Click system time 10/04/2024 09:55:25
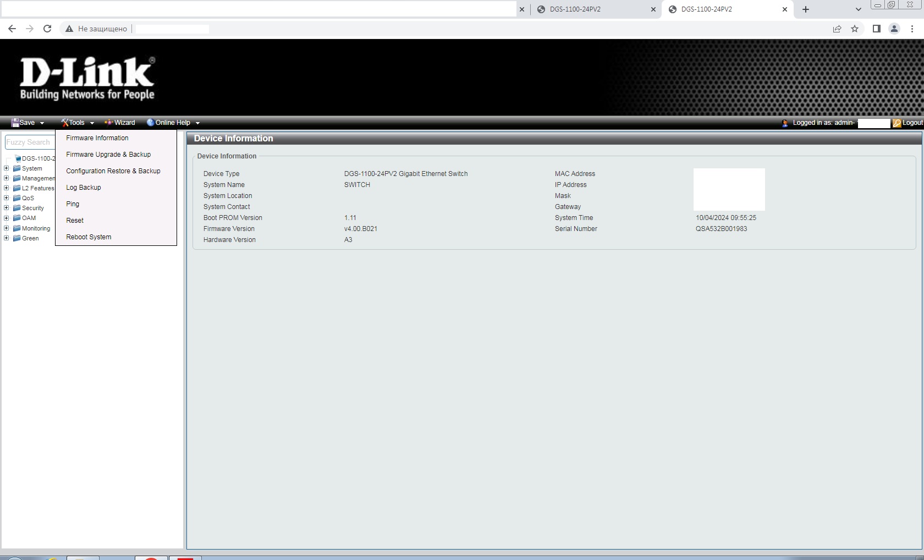924x560 pixels. pyautogui.click(x=726, y=218)
